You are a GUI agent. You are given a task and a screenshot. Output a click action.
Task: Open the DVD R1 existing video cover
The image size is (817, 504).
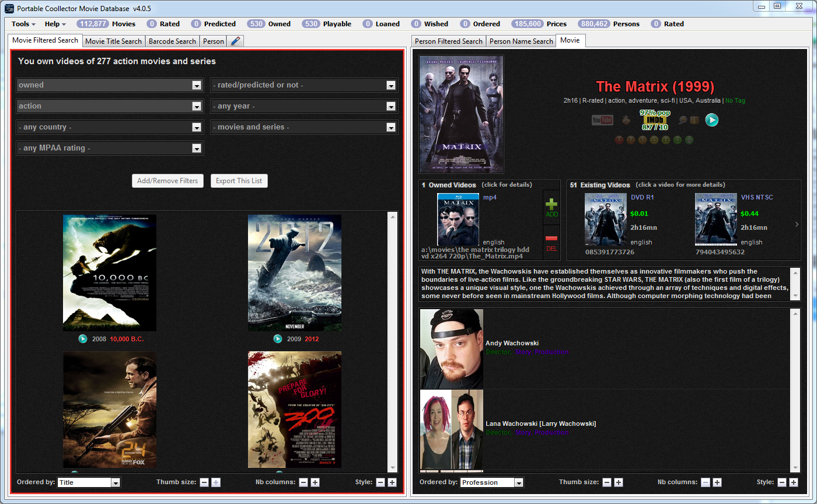605,219
